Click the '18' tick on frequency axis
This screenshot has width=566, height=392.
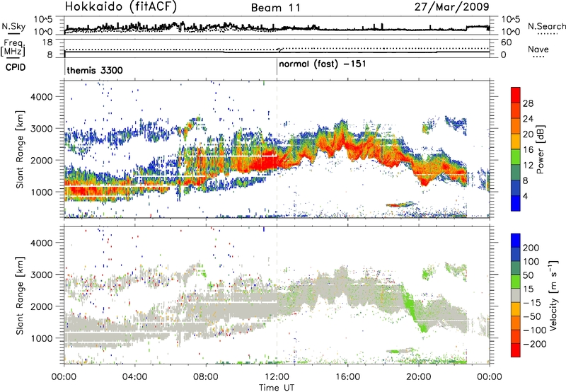47,42
